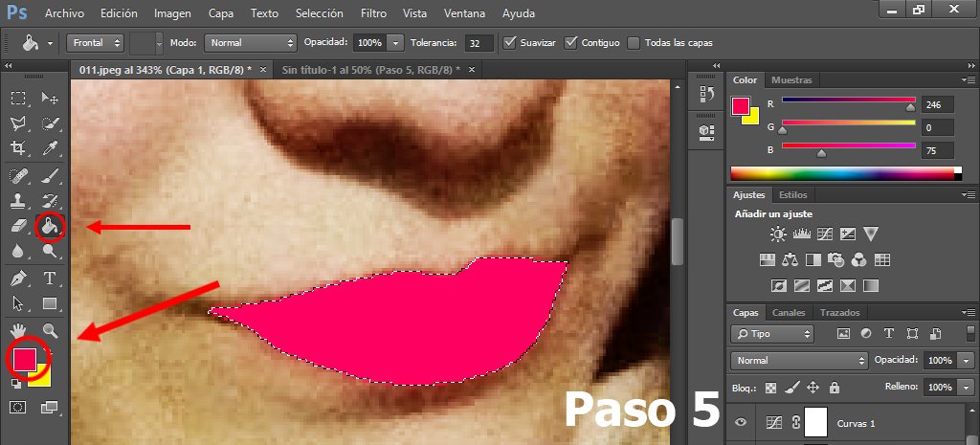Add a Color Balance adjustment
980x445 pixels.
point(790,259)
